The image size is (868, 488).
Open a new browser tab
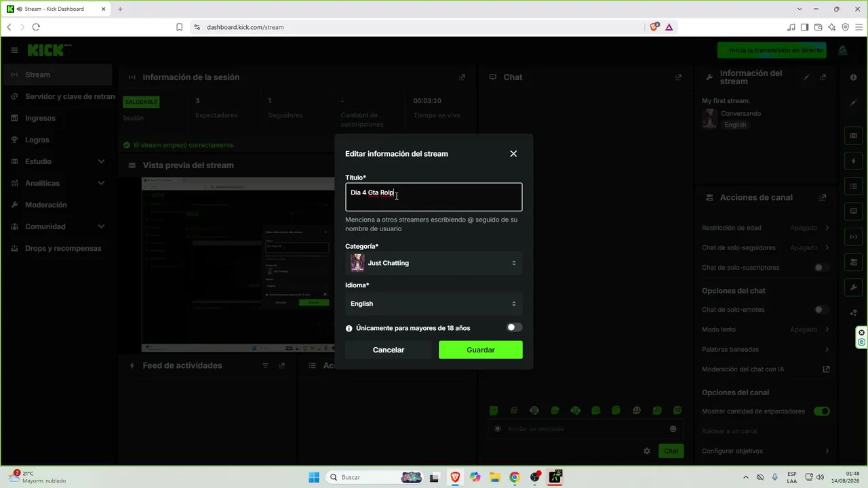pyautogui.click(x=120, y=9)
